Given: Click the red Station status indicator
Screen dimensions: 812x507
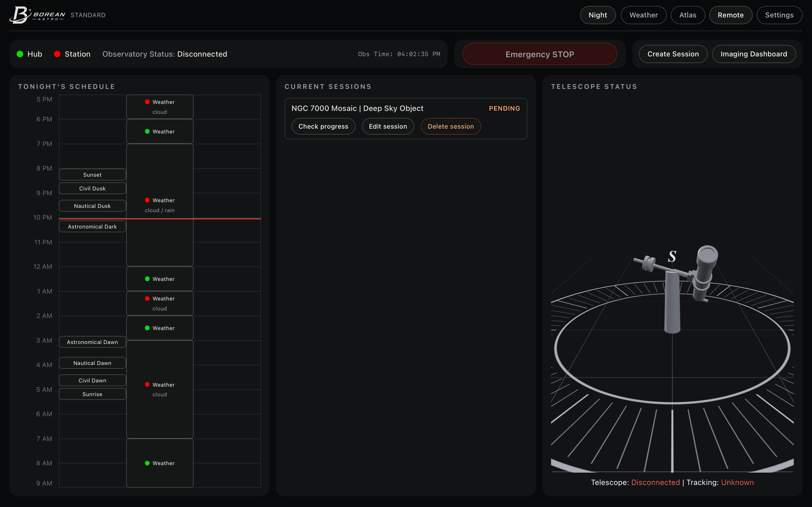Looking at the screenshot, I should coord(57,54).
